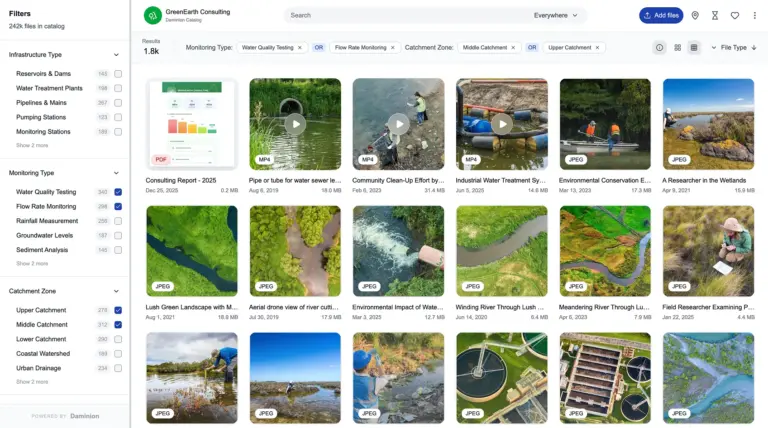Image resolution: width=768 pixels, height=428 pixels.
Task: Uncheck the Water Quality Testing checkbox
Action: pyautogui.click(x=118, y=192)
